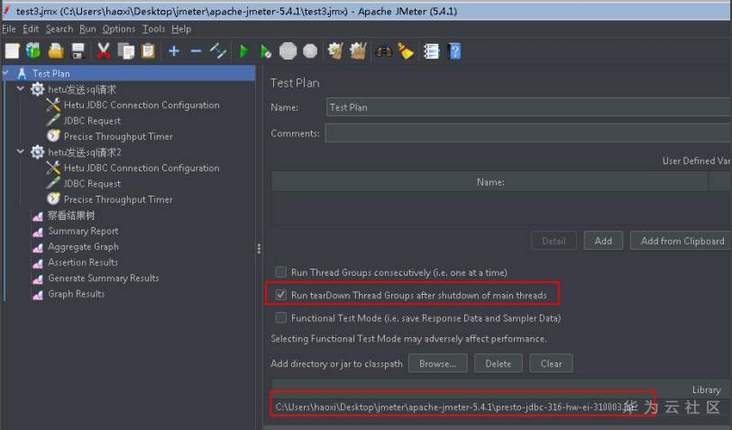Collapse the hetu发送sql请求 thread group
The width and height of the screenshot is (732, 430).
point(21,88)
